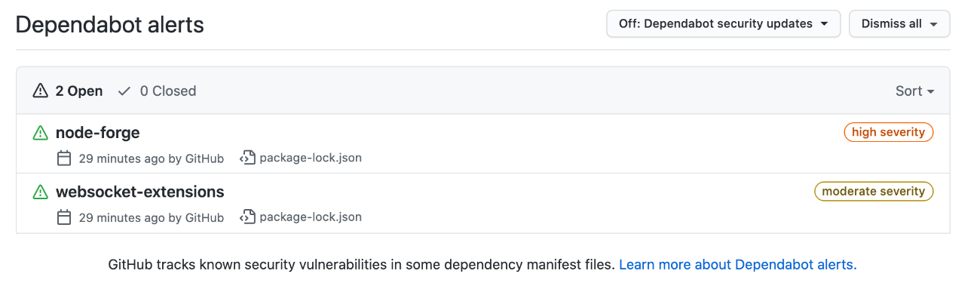
Task: Open the Dependabot security updates dropdown
Action: click(x=723, y=23)
